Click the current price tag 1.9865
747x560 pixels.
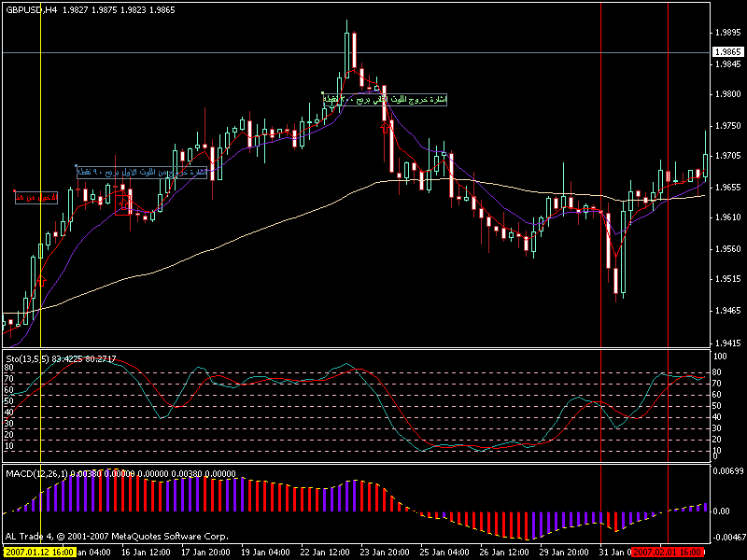(726, 53)
